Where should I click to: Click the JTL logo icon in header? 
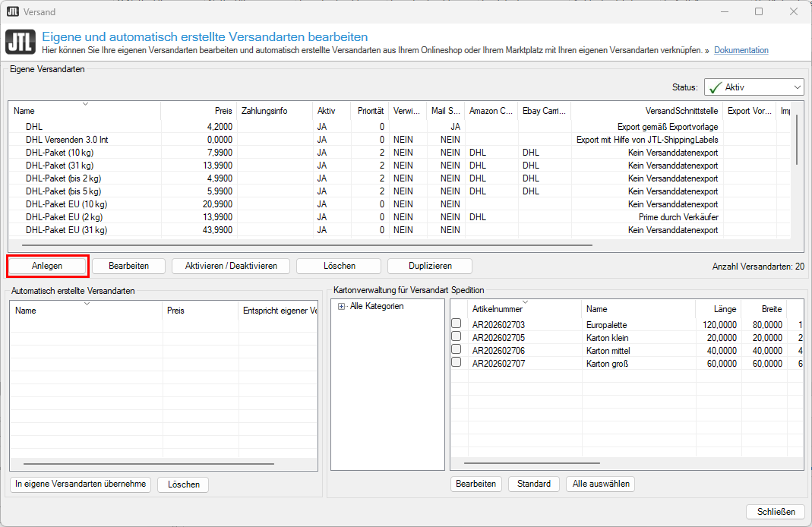pos(20,43)
